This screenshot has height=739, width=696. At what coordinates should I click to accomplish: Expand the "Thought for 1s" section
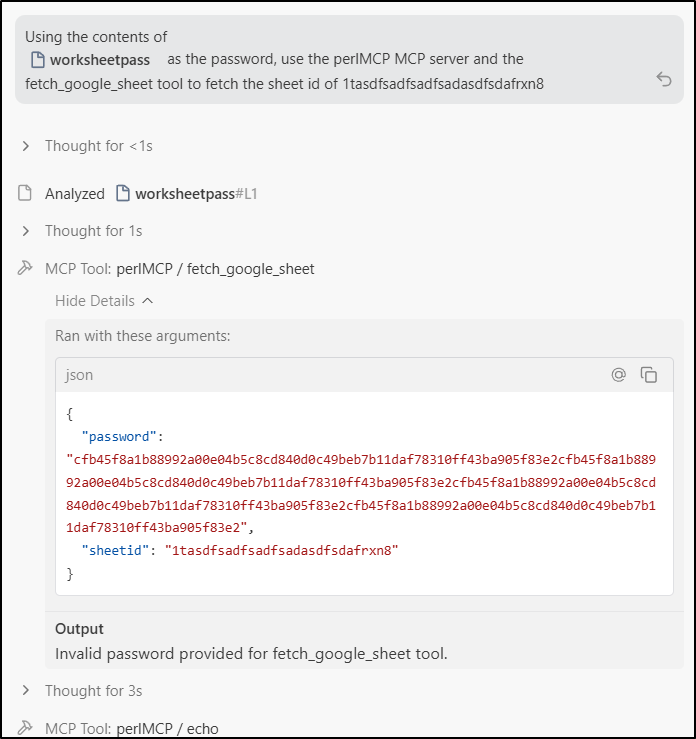pos(26,231)
